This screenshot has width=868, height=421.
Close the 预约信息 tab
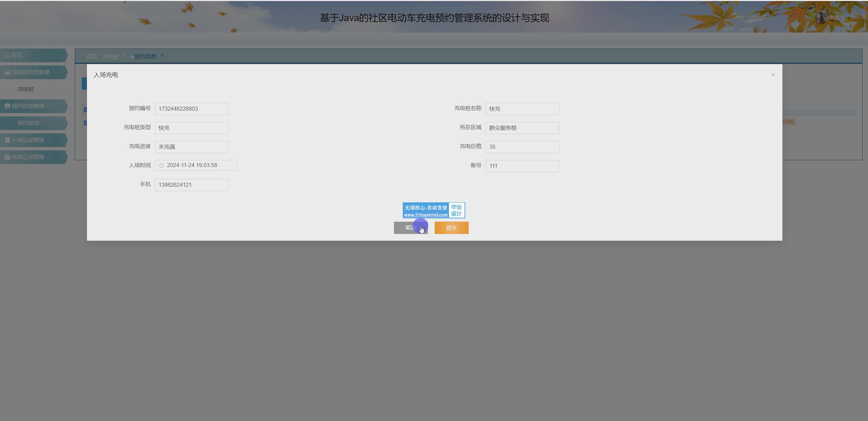tap(162, 55)
